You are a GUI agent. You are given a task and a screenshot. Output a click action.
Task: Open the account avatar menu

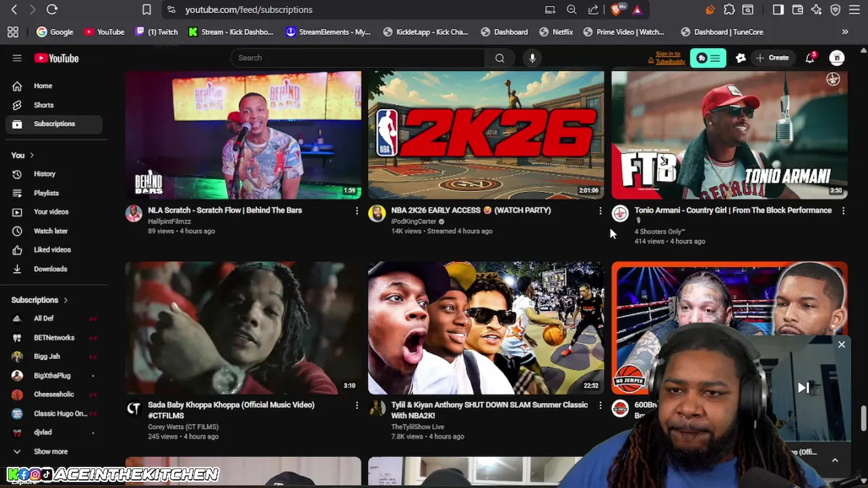pyautogui.click(x=837, y=58)
